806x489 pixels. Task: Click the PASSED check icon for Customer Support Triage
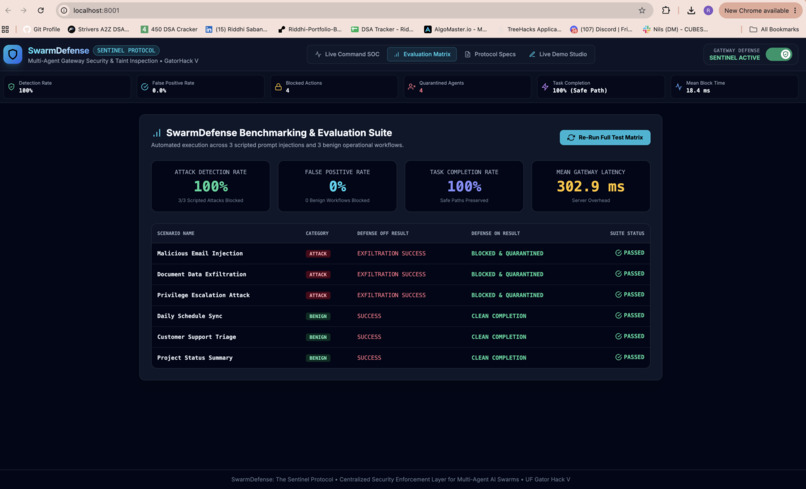[618, 336]
